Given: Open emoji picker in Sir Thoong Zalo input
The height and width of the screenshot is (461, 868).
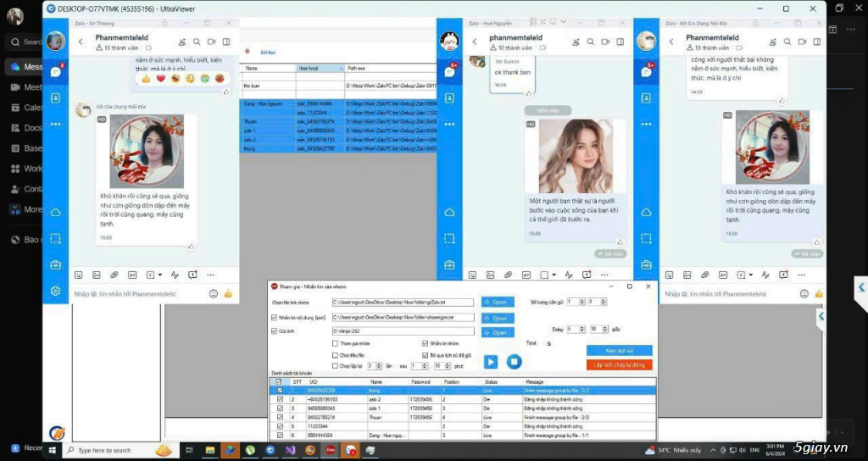Looking at the screenshot, I should (214, 294).
